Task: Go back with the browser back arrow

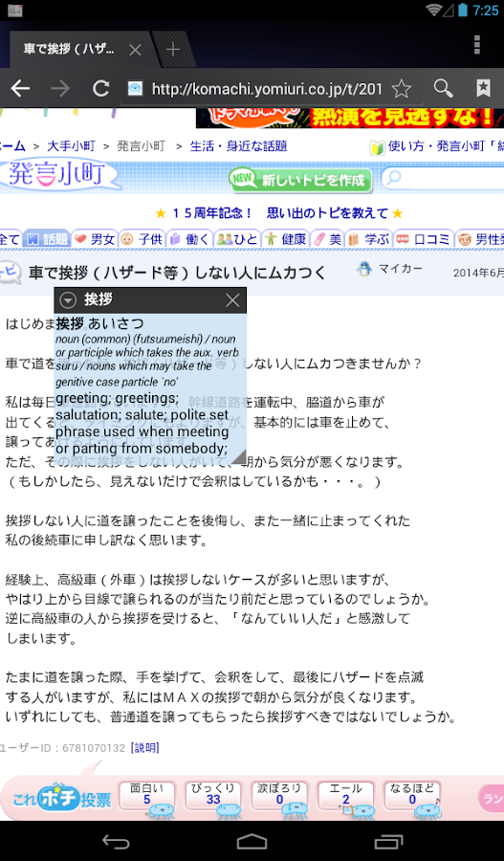Action: point(20,88)
